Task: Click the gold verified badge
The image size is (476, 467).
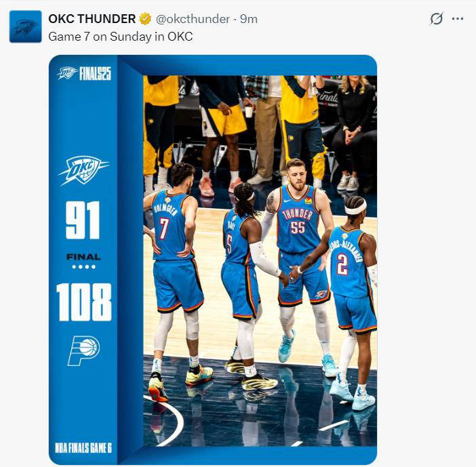Action: (145, 19)
